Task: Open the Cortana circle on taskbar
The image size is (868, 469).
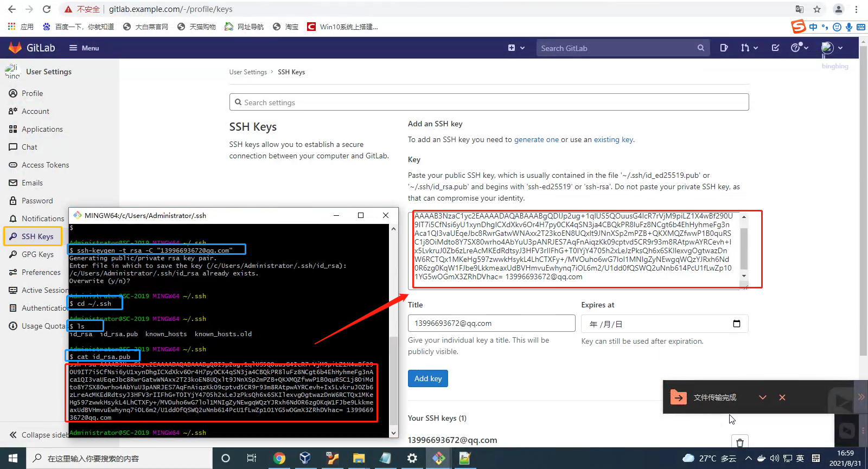Action: point(226,458)
